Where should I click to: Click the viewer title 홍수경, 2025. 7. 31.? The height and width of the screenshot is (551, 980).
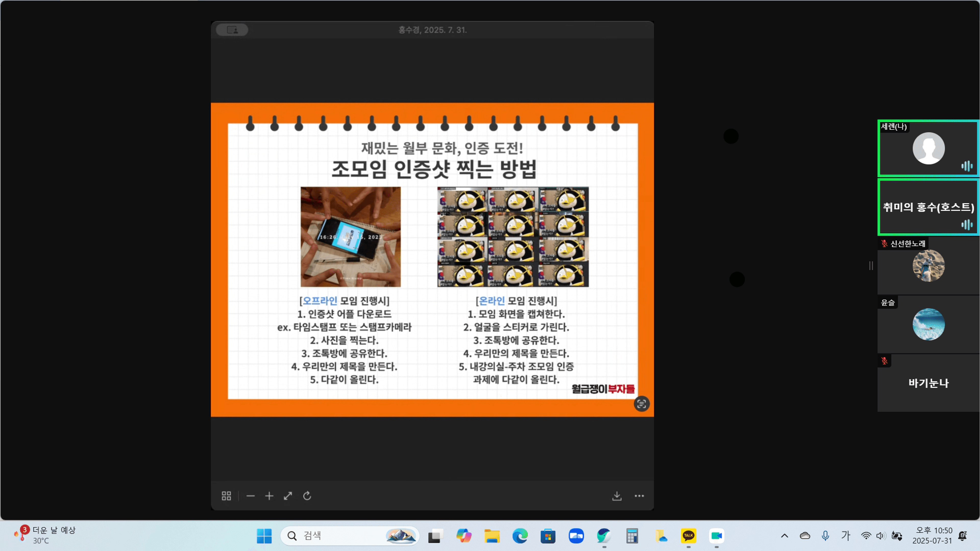(x=433, y=30)
